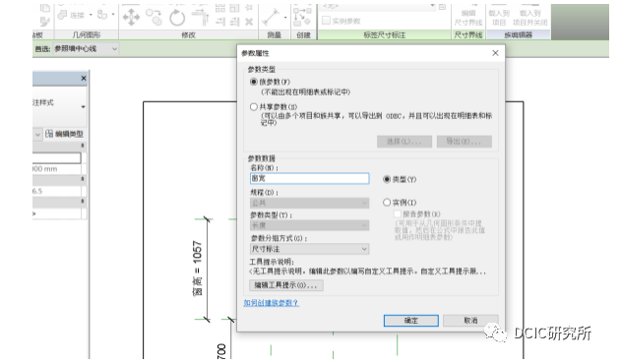Open the 首选 参照墙中心线 dropdown
The height and width of the screenshot is (364, 621).
[x=86, y=49]
